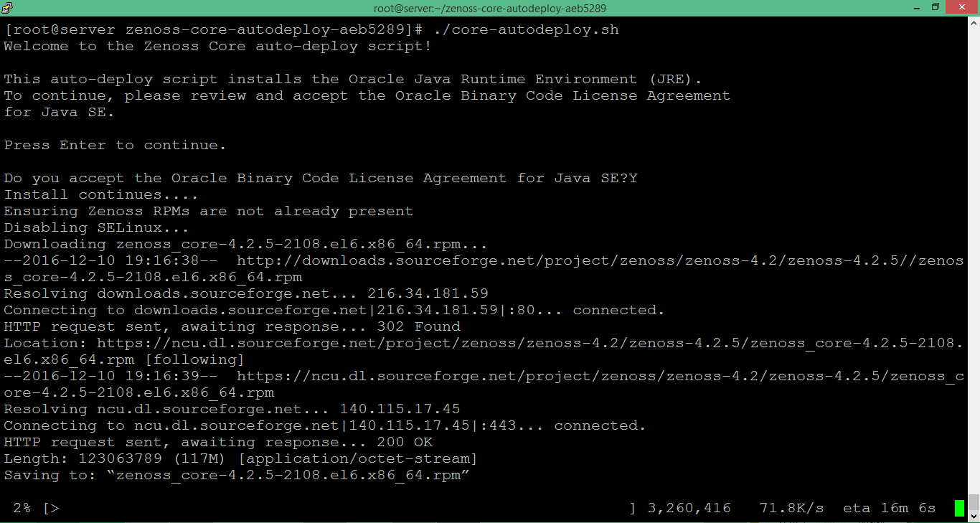The width and height of the screenshot is (980, 523).
Task: Click "Resolving downloads.sourceforge.net... 216.34.181.59"
Action: [246, 294]
